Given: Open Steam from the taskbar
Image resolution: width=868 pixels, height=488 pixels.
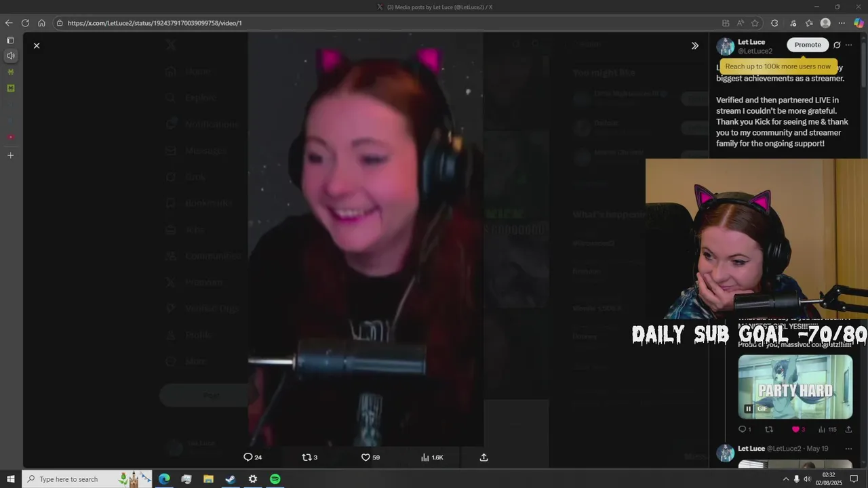Looking at the screenshot, I should coord(231,479).
